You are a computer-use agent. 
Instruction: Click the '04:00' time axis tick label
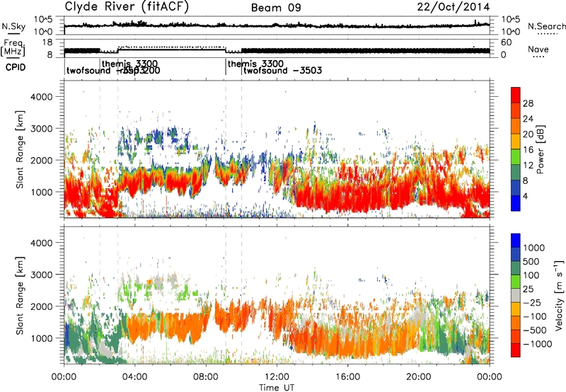tap(134, 377)
